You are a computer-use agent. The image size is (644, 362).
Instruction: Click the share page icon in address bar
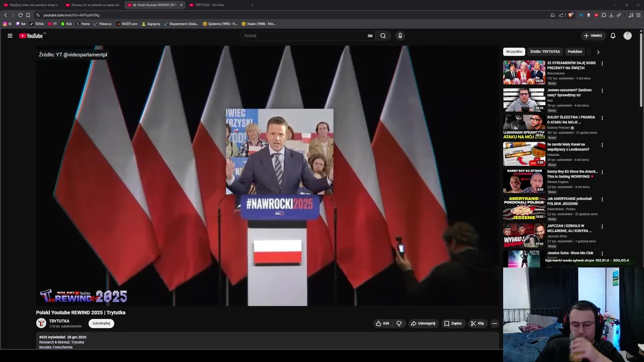(x=561, y=15)
